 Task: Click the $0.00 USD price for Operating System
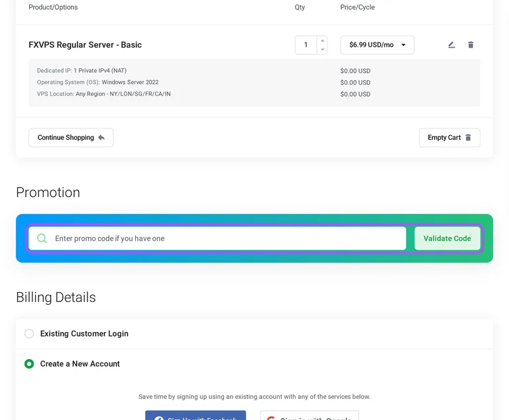point(355,82)
